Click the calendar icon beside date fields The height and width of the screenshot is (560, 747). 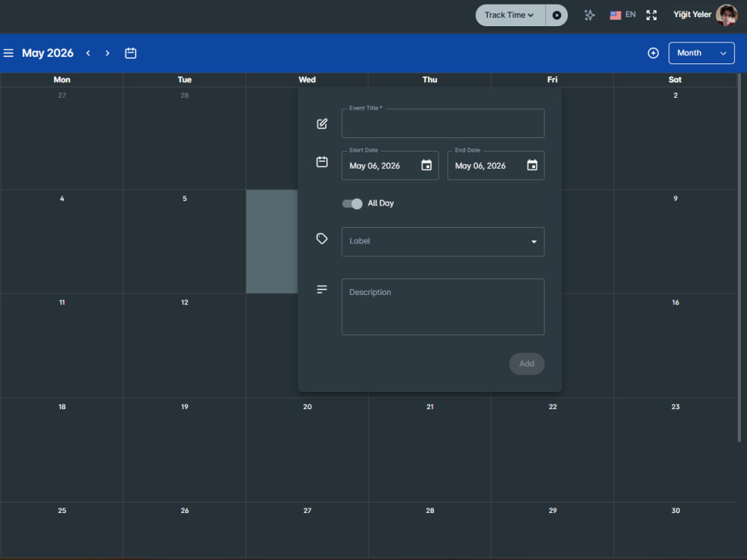point(322,162)
